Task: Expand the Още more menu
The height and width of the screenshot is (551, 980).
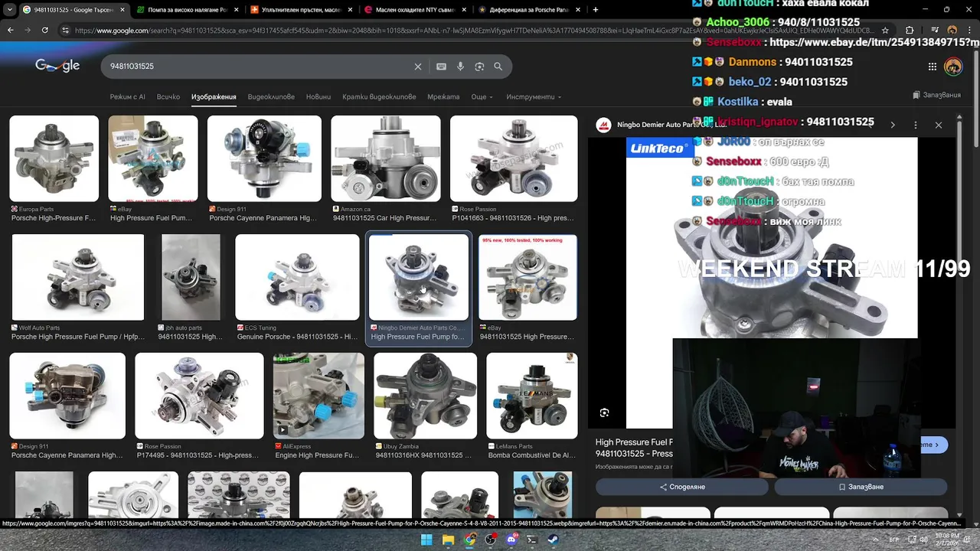Action: tap(482, 97)
